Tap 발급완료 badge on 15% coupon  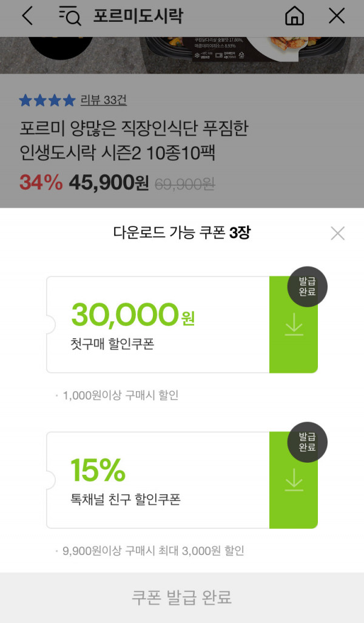tap(307, 442)
